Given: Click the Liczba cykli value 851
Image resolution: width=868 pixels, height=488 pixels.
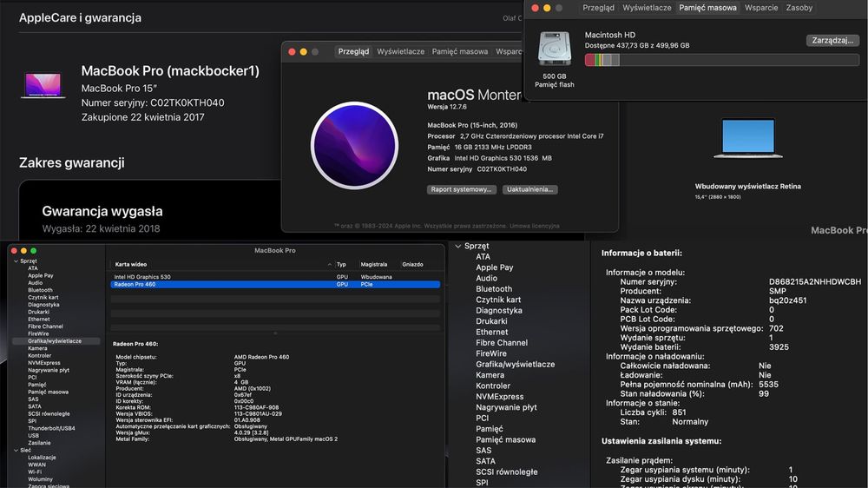Looking at the screenshot, I should (x=679, y=412).
